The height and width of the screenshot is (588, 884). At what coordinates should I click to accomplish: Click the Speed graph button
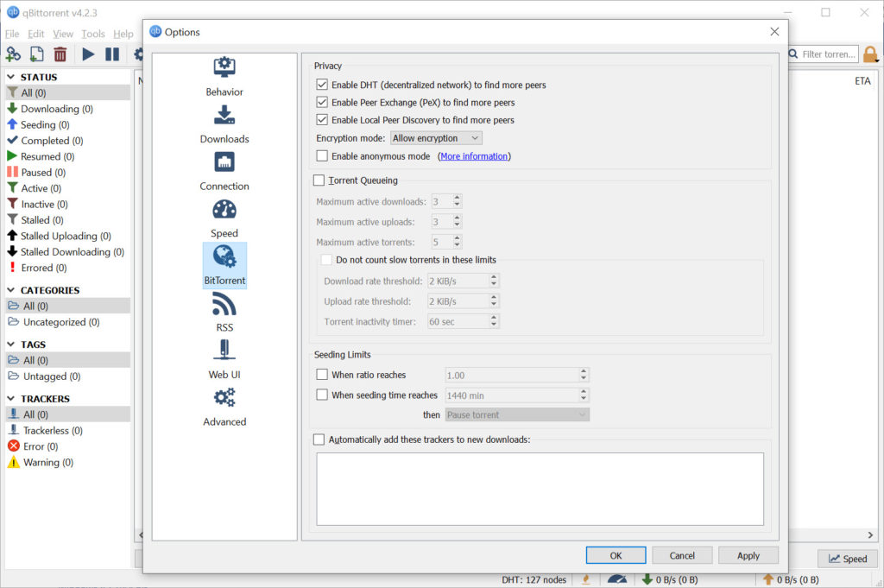pos(848,559)
